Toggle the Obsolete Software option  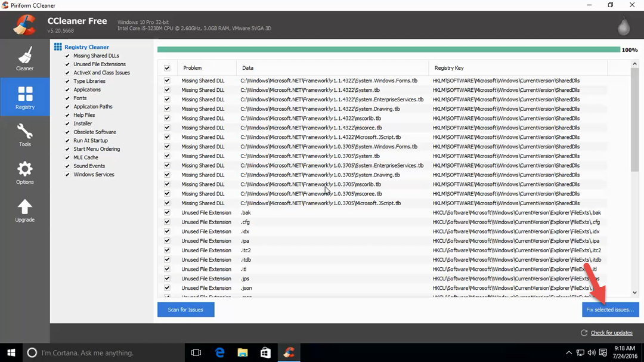pos(67,132)
